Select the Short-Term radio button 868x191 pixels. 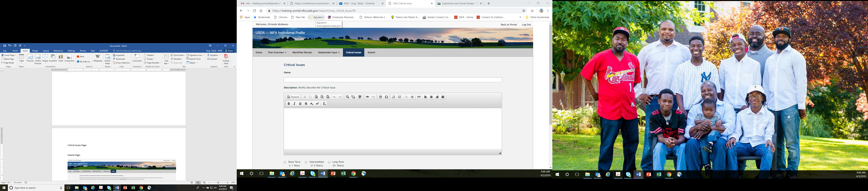coord(285,162)
